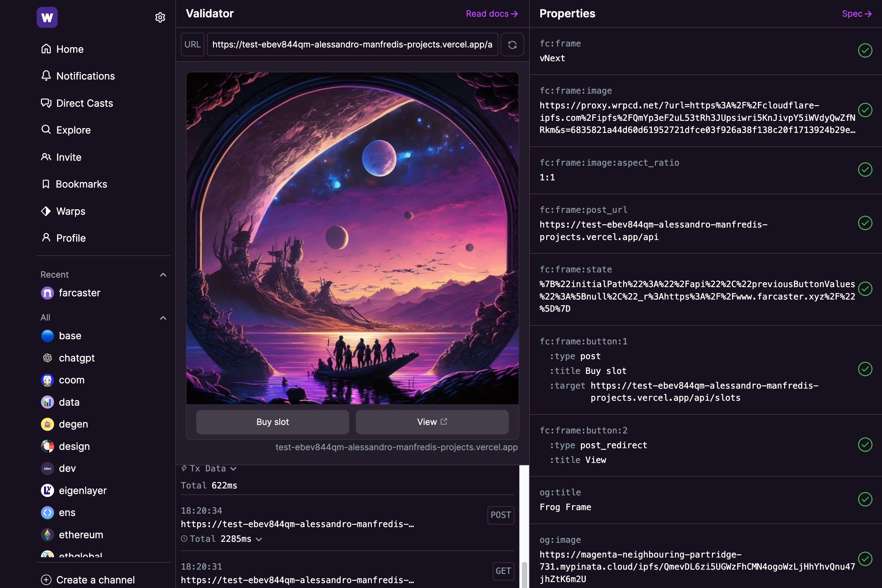882x588 pixels.
Task: Select the Notifications bell icon
Action: click(x=46, y=76)
